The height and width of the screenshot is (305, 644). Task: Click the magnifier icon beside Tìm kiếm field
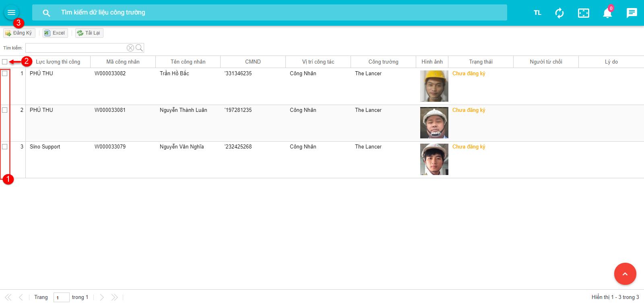coord(139,48)
